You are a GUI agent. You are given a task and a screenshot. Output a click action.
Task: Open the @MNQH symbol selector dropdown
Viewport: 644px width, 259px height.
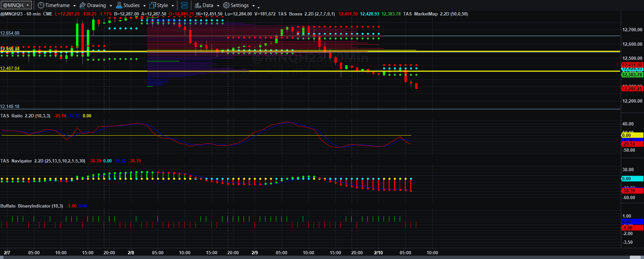[x=16, y=5]
